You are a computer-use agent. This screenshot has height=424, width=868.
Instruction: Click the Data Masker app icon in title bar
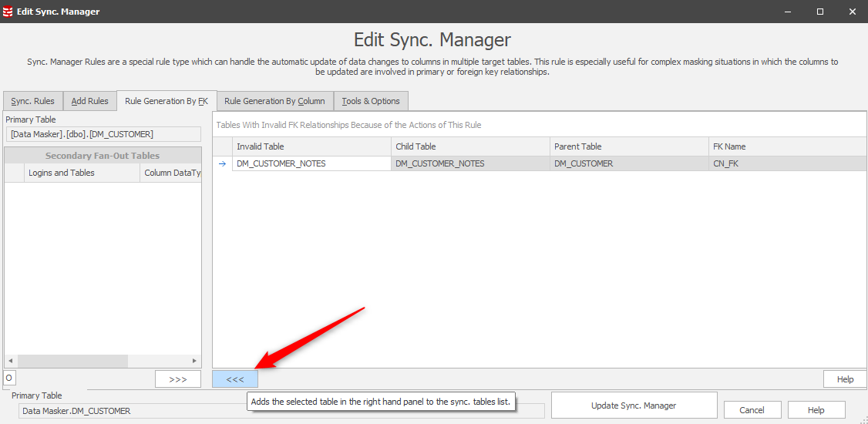tap(8, 12)
